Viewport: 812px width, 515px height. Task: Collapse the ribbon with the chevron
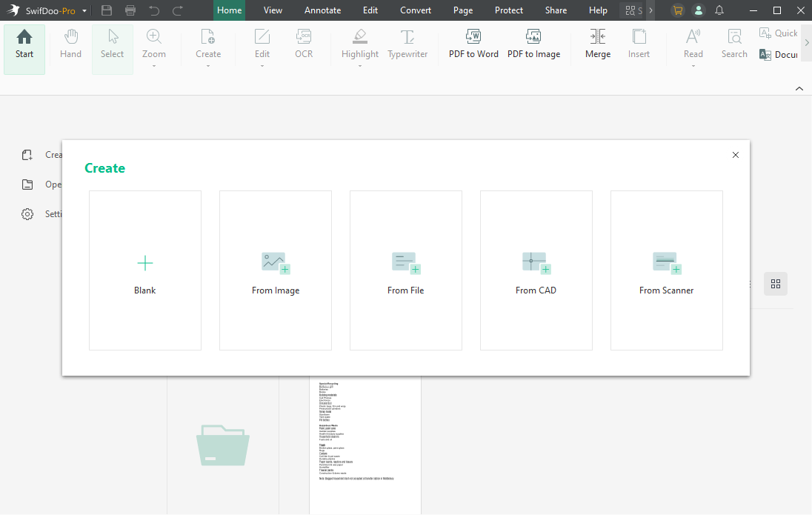[799, 88]
